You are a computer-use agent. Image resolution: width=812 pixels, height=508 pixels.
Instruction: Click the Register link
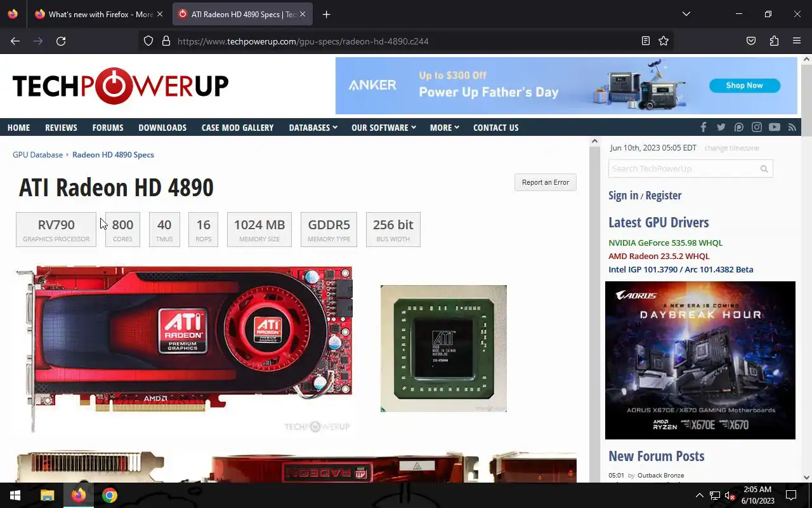click(x=664, y=196)
